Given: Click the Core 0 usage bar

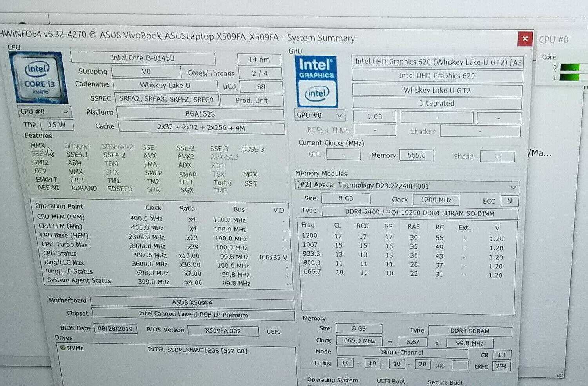Looking at the screenshot, I should (573, 67).
